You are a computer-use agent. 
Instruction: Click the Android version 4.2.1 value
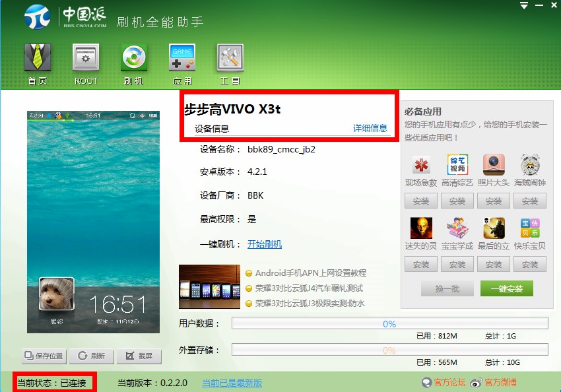pyautogui.click(x=257, y=172)
